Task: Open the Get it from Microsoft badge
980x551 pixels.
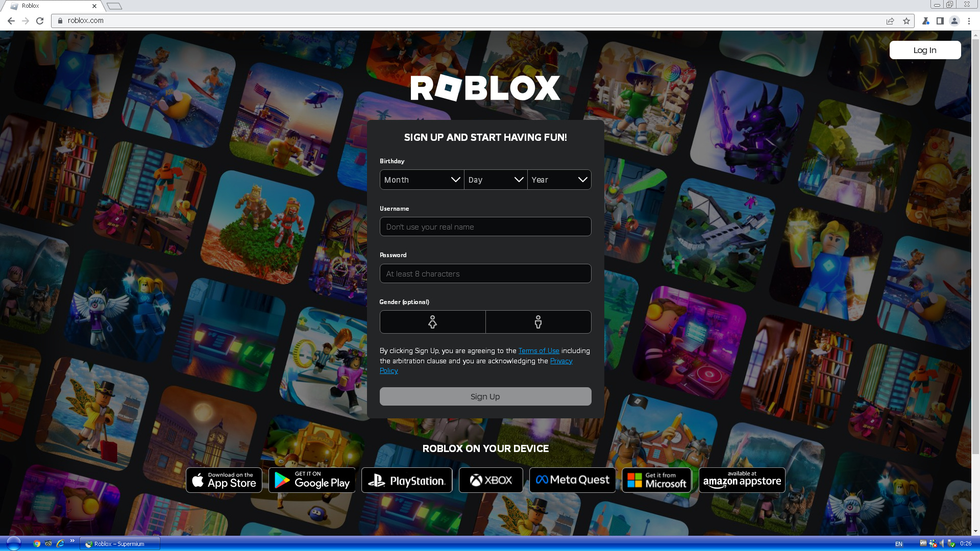Action: tap(656, 480)
